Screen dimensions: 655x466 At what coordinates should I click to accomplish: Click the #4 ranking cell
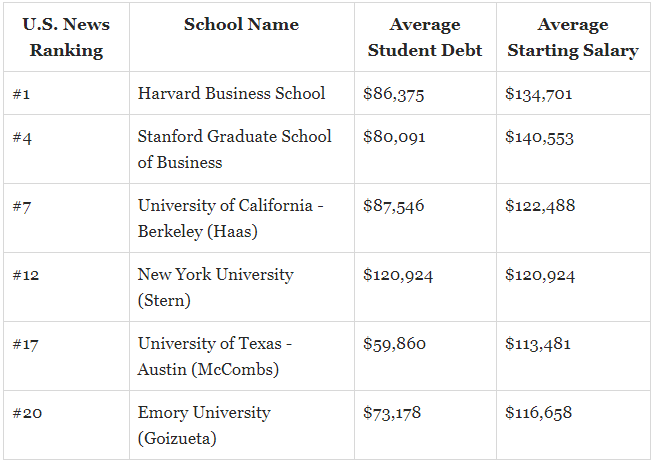(22, 138)
